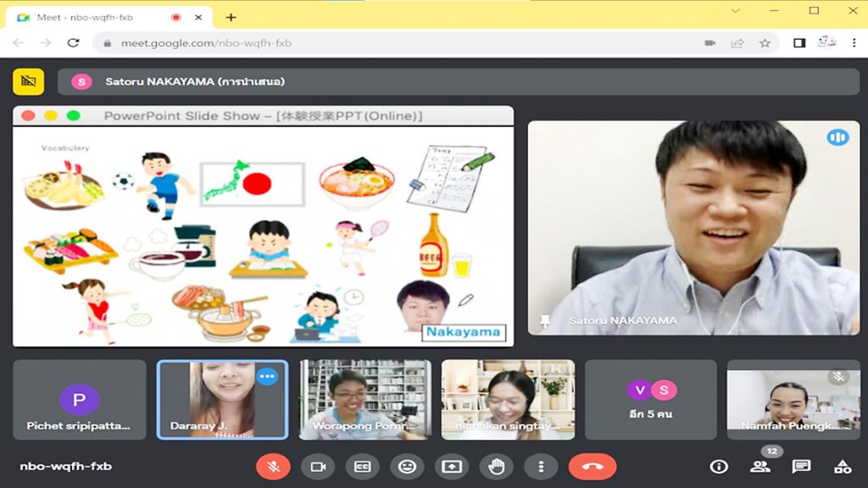The width and height of the screenshot is (868, 488).
Task: Bookmark this page with the star icon
Action: [x=765, y=43]
